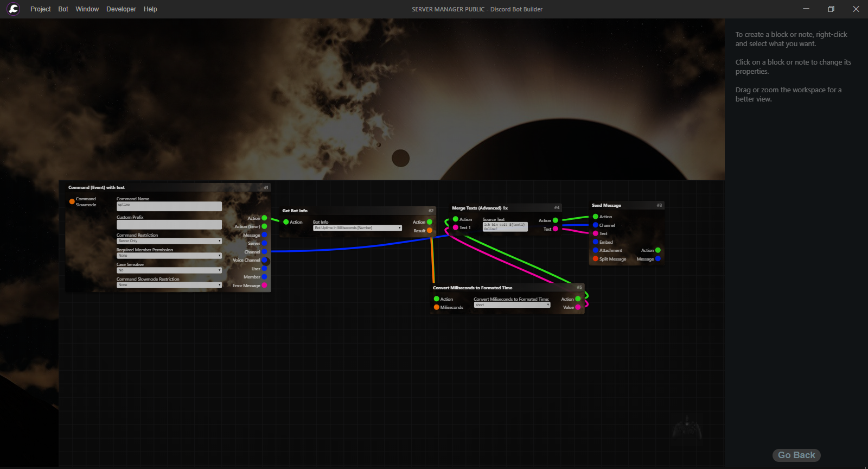
Task: Click the green Action (Error) output port
Action: pos(264,226)
